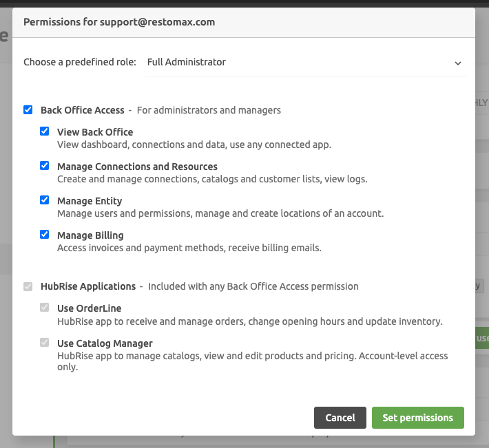Click the Manage Entity label text
Viewport: 489px width, 448px height.
click(x=90, y=201)
